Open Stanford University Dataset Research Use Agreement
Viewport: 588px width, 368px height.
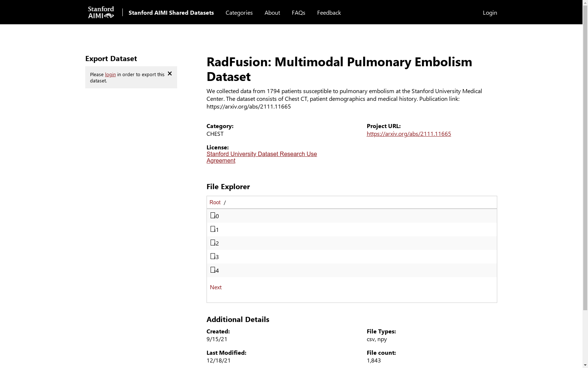[262, 157]
